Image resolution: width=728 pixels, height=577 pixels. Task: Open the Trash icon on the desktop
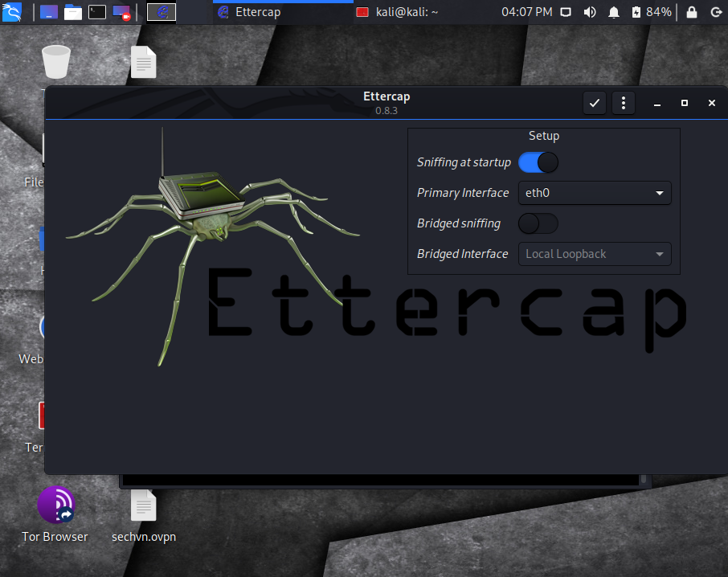(x=55, y=63)
